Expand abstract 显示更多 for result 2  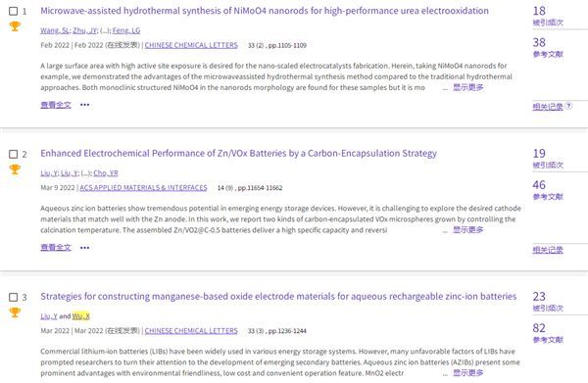pos(468,230)
